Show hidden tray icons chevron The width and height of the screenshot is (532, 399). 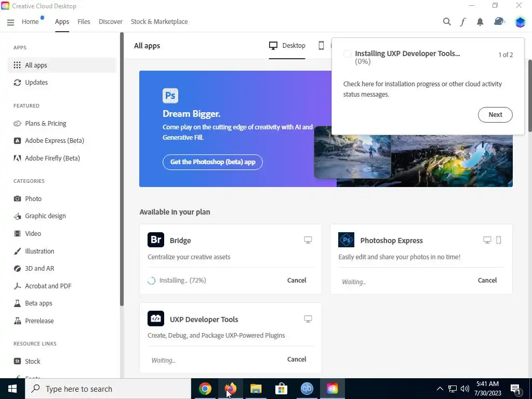pyautogui.click(x=440, y=389)
